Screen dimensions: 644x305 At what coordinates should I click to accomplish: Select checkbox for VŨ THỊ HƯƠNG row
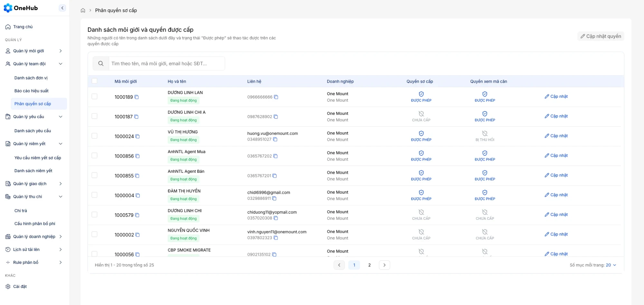(x=94, y=136)
